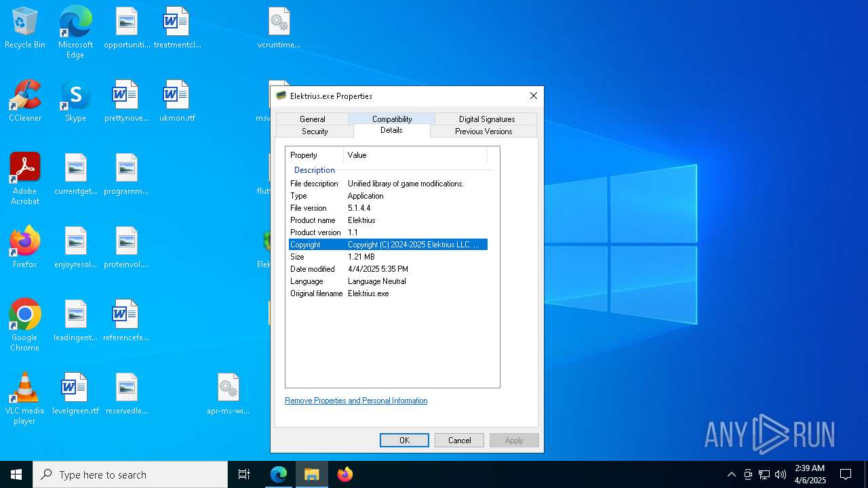This screenshot has height=488, width=868.
Task: Open the Recycle Bin desktop icon
Action: click(x=25, y=28)
